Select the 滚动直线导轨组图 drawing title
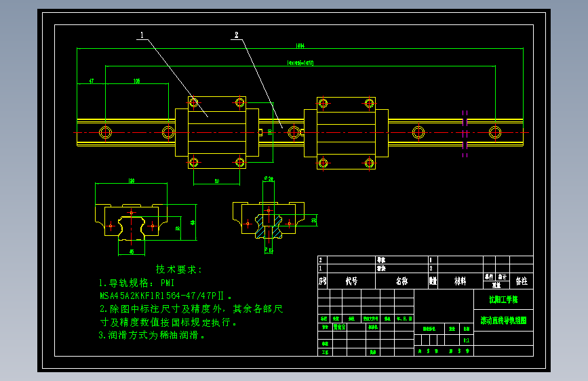Image resolution: width=588 pixels, height=381 pixels. click(503, 320)
